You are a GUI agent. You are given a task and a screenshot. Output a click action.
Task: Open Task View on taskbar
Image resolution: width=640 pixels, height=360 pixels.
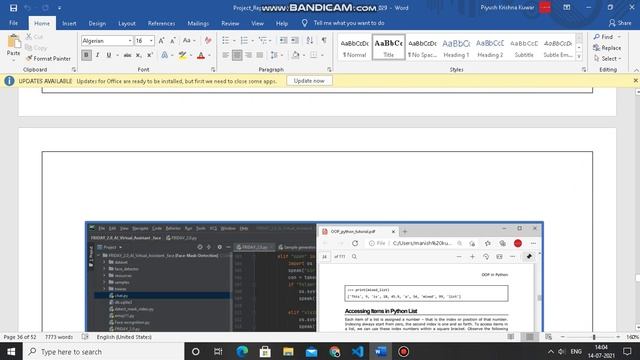coord(218,351)
